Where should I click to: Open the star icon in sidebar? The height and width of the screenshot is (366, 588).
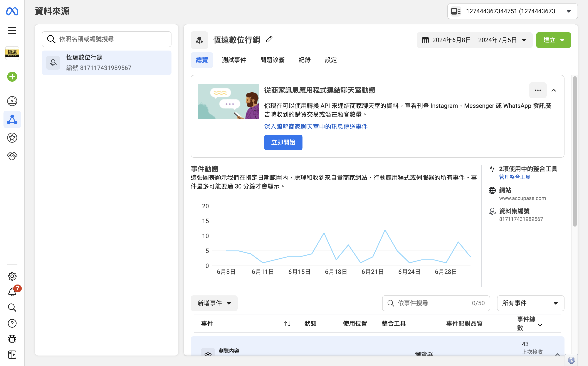pos(12,138)
